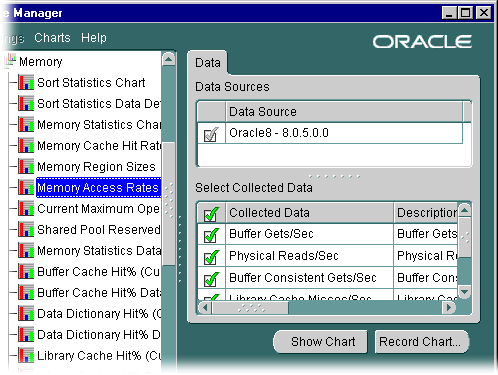This screenshot has width=498, height=375.
Task: Click the Data Dictionary Hit% (C chart icon
Action: point(26,313)
